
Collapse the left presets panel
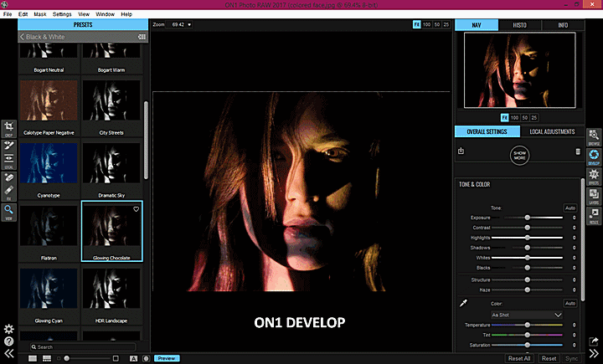(x=9, y=354)
